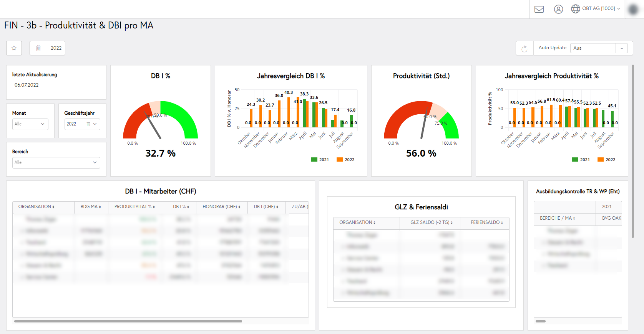Click the 2022 filter label
The height and width of the screenshot is (334, 644).
pos(56,48)
